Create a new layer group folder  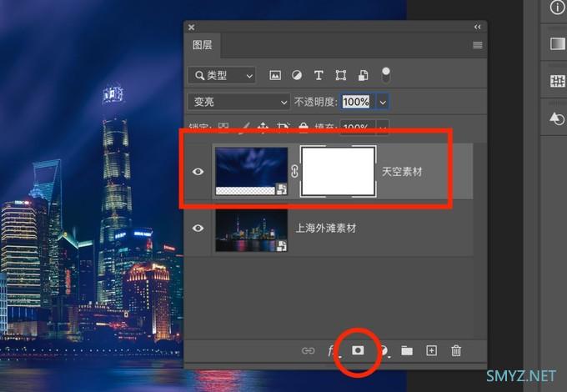(x=407, y=351)
